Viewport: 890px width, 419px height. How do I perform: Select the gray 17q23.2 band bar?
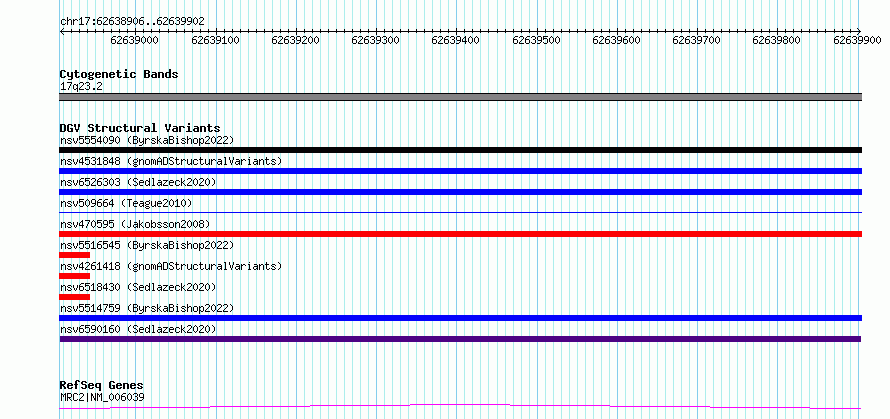(460, 97)
